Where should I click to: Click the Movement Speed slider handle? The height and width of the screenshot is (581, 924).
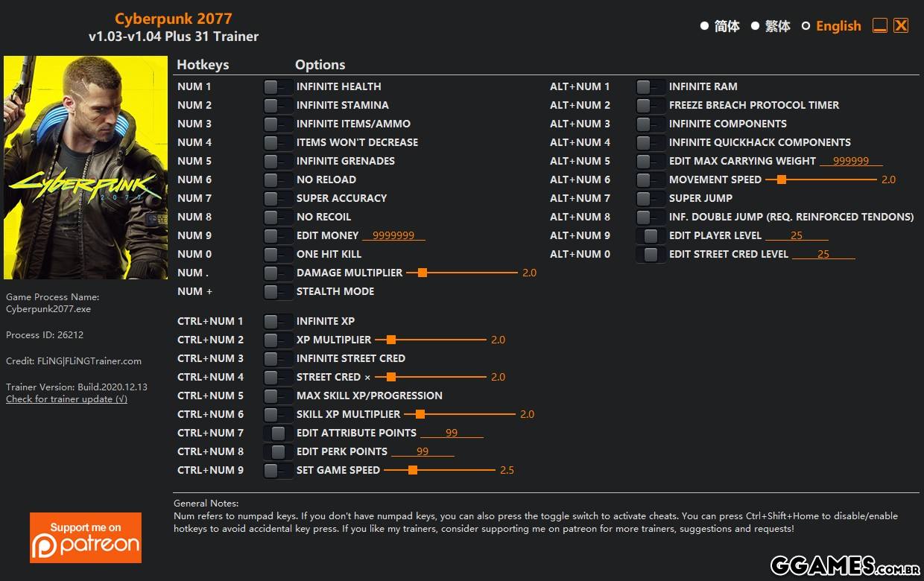tap(781, 180)
